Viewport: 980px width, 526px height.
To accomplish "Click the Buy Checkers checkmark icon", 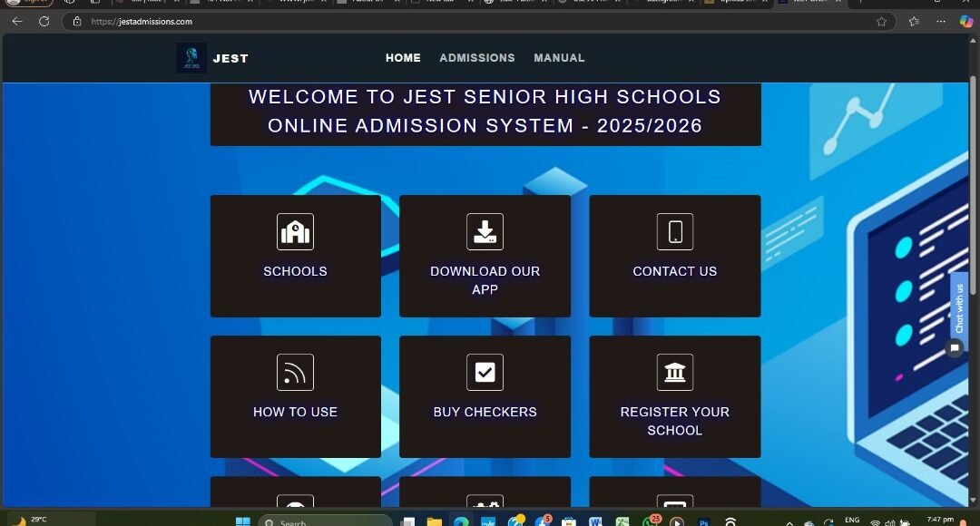I will tap(485, 373).
